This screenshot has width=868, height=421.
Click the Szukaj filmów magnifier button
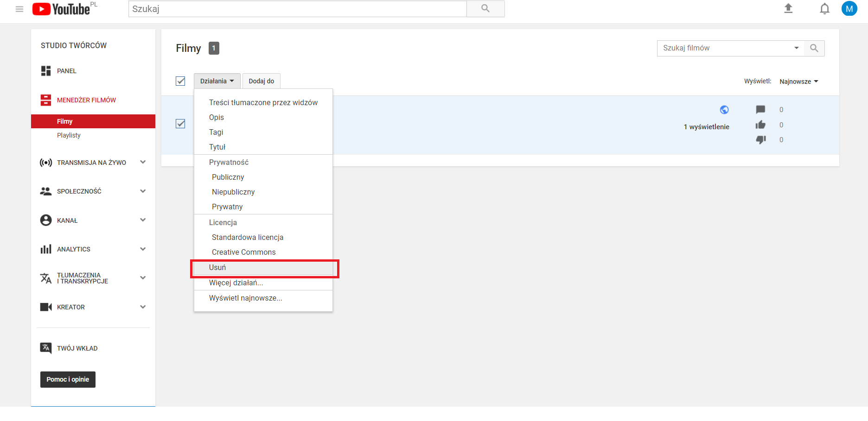point(814,48)
